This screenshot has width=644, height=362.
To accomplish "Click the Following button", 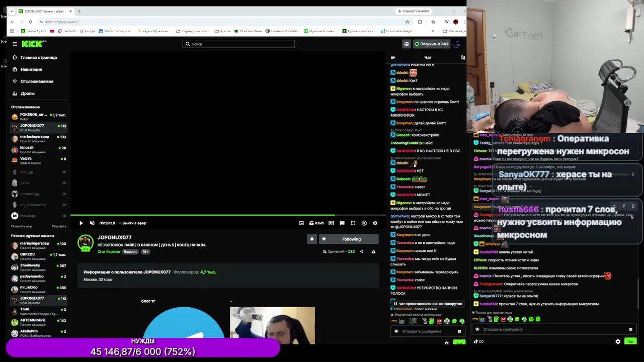I will (348, 239).
